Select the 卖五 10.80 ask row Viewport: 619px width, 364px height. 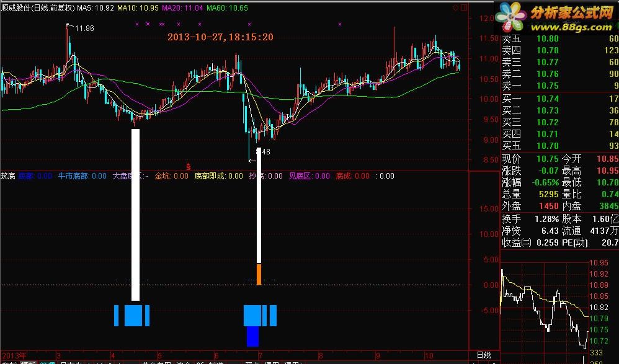(560, 38)
